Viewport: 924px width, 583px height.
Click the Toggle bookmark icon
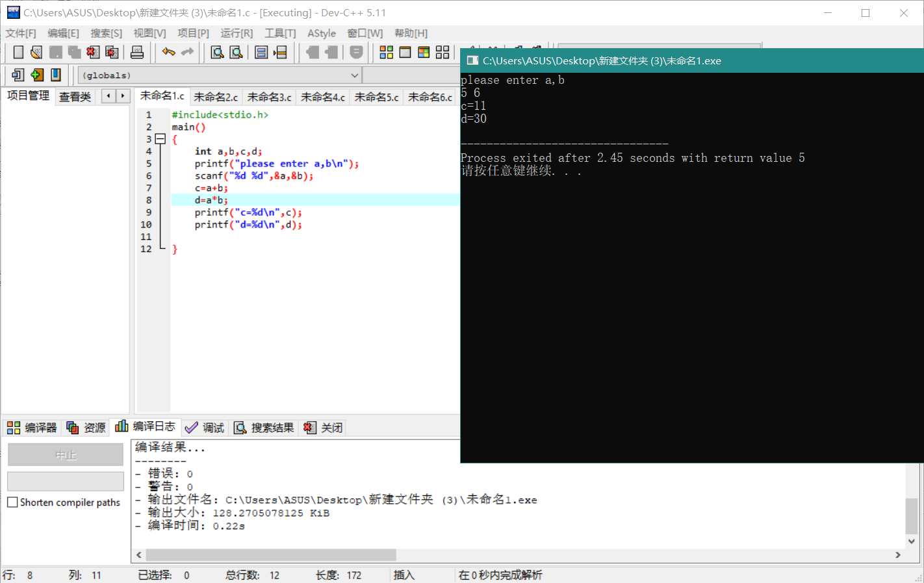[356, 52]
